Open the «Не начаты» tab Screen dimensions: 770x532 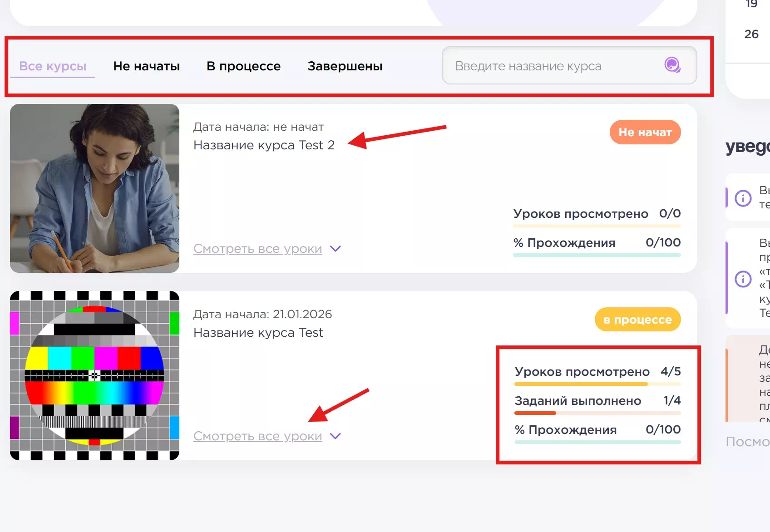146,66
